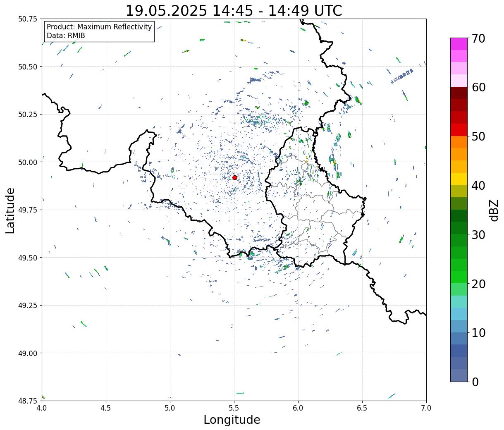The image size is (504, 430).
Task: Click the Longitude axis label
Action: (x=232, y=420)
